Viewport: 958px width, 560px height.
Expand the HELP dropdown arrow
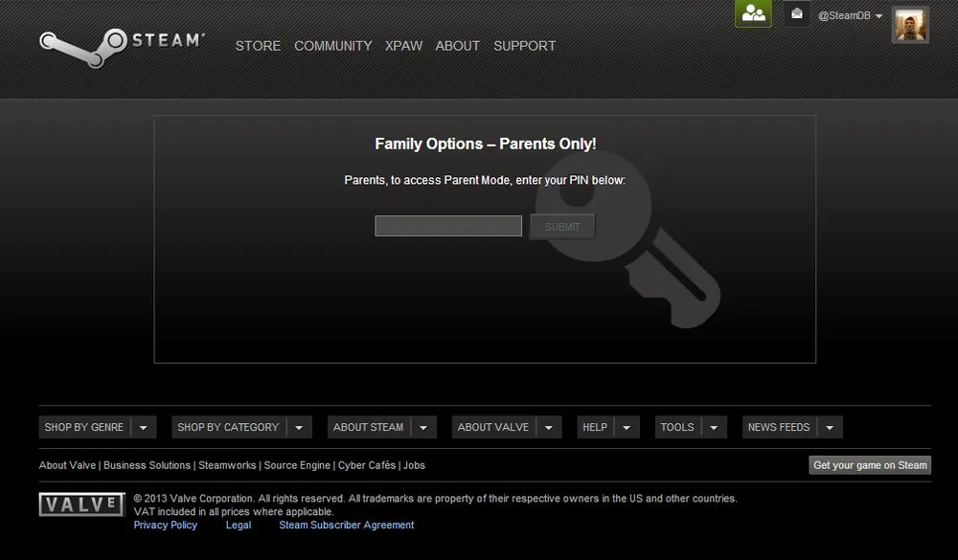point(627,428)
